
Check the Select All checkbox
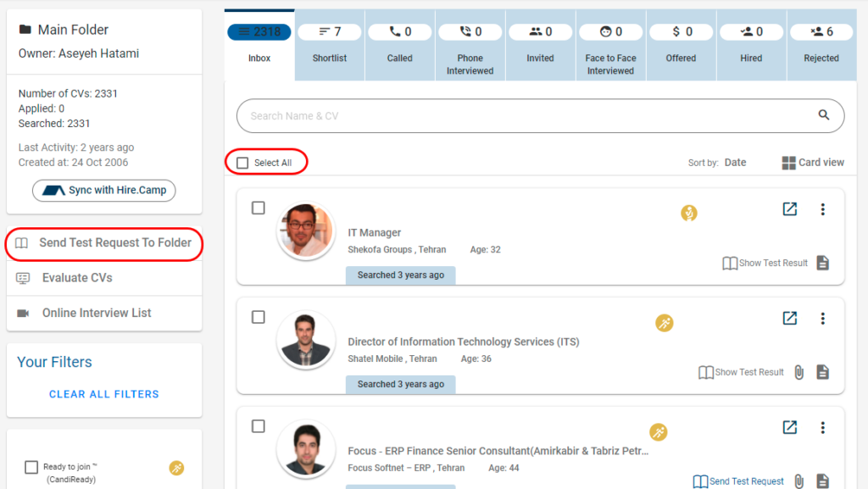pyautogui.click(x=243, y=163)
